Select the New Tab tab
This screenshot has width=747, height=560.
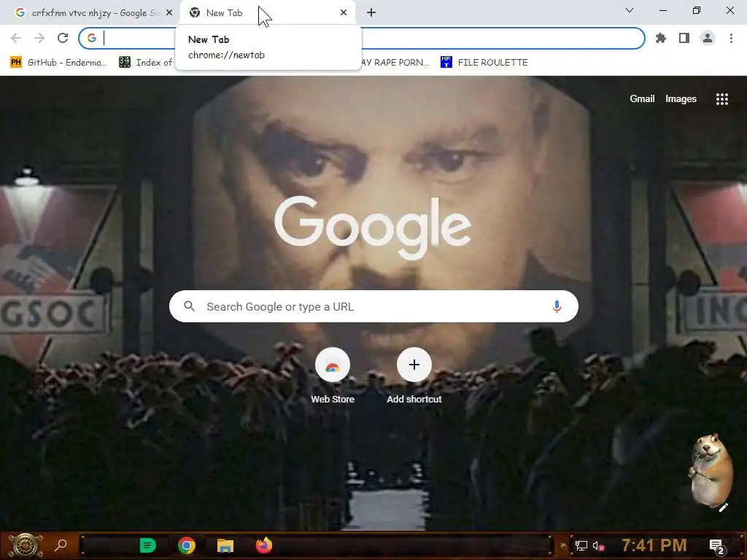267,13
